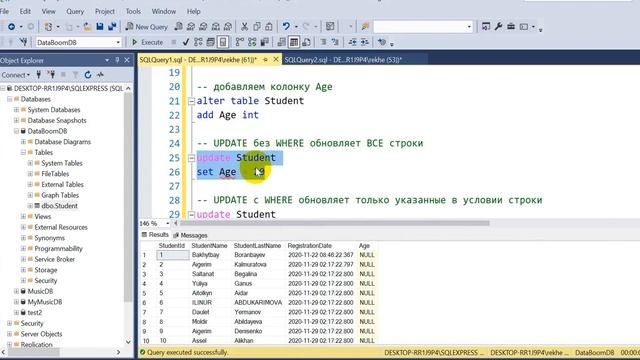640x360 pixels.
Task: Click the StudentName column header
Action: pyautogui.click(x=209, y=246)
